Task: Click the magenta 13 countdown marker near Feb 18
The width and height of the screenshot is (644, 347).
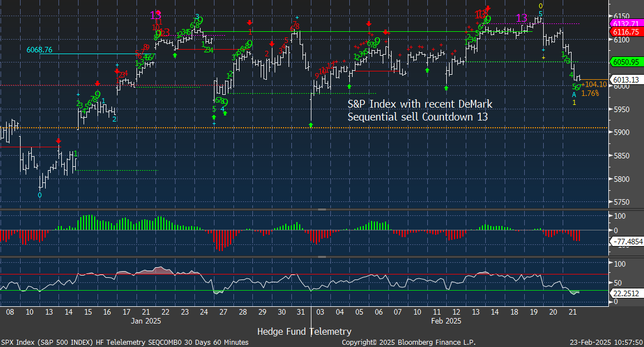Action: tap(521, 18)
